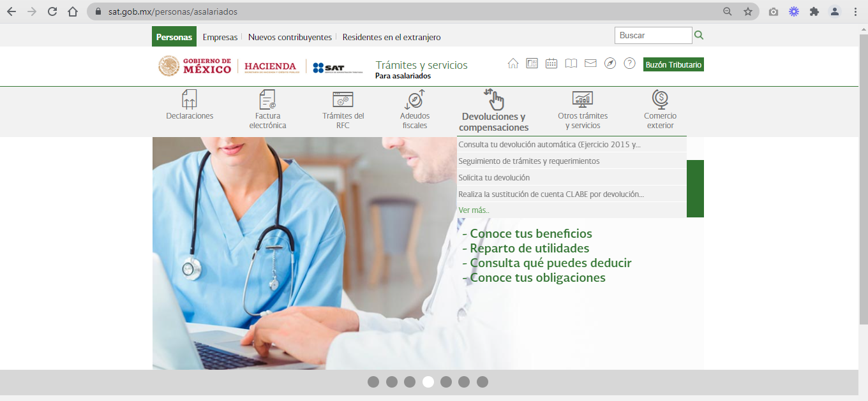Bookmark this page with the star
Screen dimensions: 868x401
coord(748,11)
